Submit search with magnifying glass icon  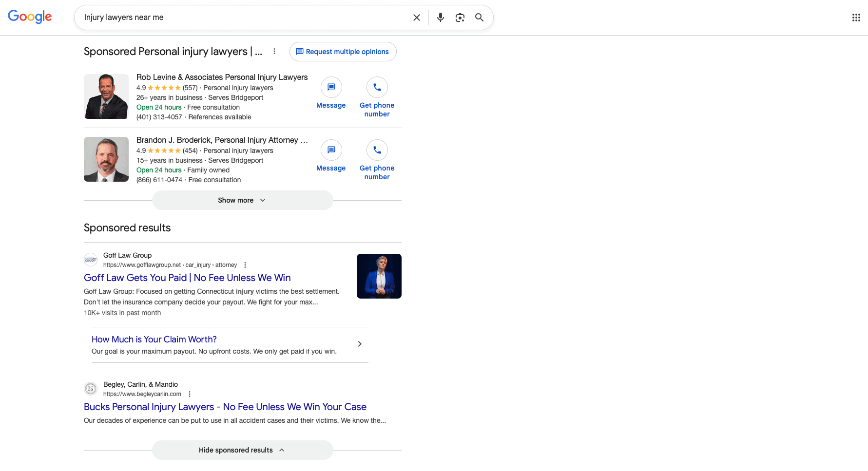click(x=480, y=18)
